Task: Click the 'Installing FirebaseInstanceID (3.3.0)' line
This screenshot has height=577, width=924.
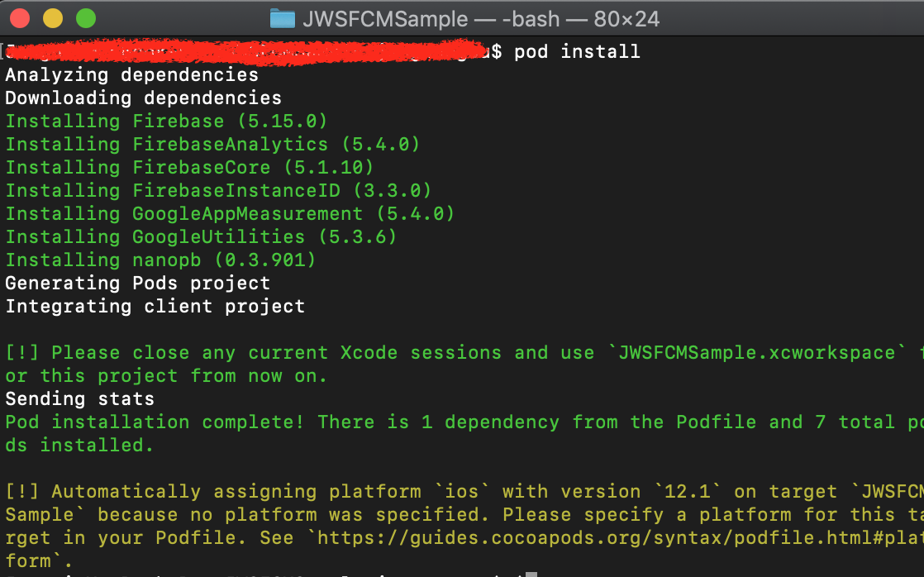Action: 219,190
